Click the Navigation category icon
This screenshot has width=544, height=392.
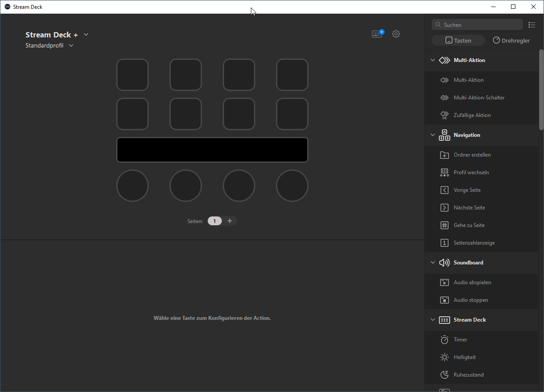[x=445, y=135]
